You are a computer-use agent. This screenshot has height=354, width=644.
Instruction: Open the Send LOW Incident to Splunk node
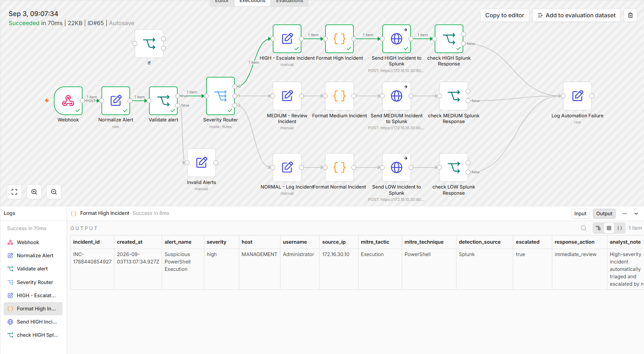[396, 168]
